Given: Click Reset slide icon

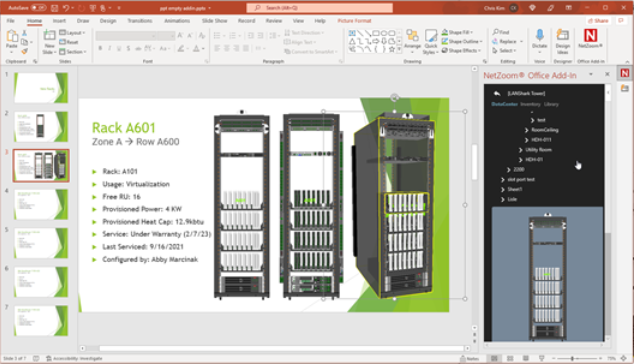Looking at the screenshot, I should (x=69, y=42).
